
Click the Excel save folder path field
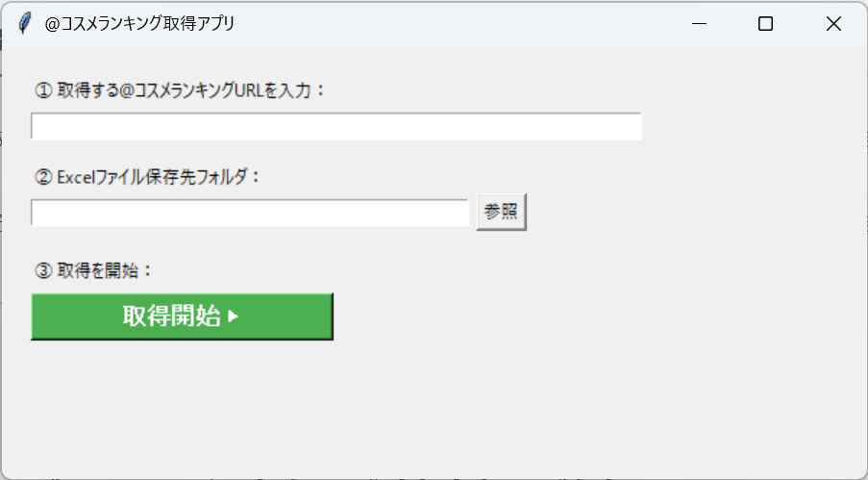click(249, 214)
